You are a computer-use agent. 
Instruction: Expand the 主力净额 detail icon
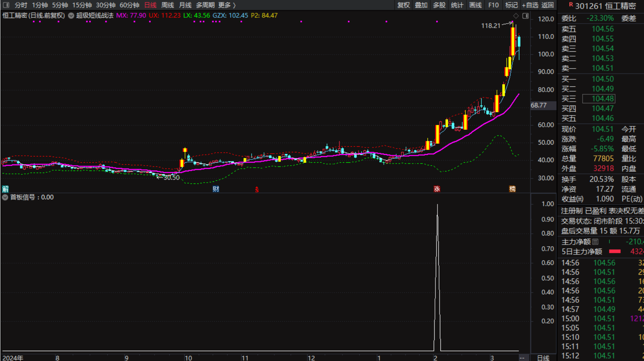point(595,242)
